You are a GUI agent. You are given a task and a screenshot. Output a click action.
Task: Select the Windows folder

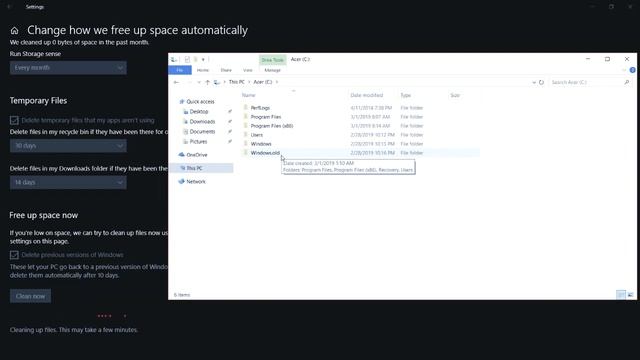coord(261,144)
